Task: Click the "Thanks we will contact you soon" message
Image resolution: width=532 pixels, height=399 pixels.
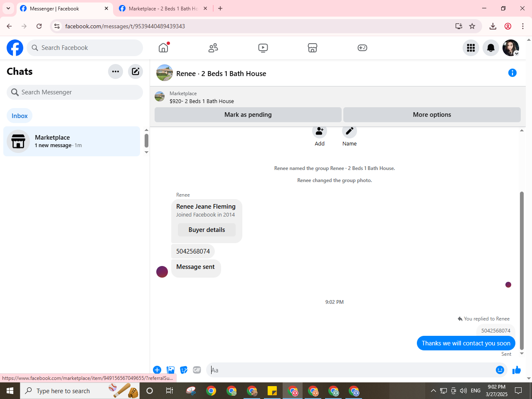Action: (466, 343)
